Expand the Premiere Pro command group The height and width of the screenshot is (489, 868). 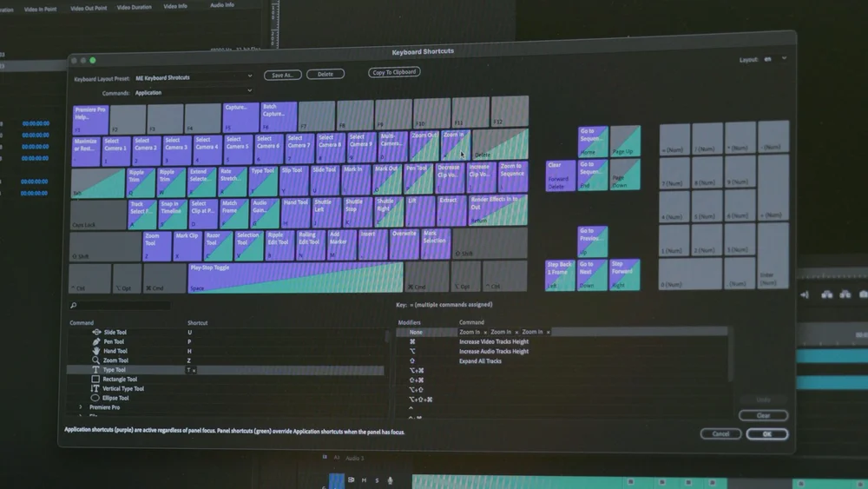tap(80, 407)
